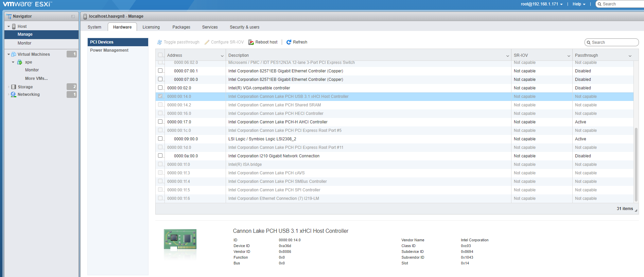The width and height of the screenshot is (644, 277).
Task: Click the Networking icon in Navigator
Action: pos(13,94)
